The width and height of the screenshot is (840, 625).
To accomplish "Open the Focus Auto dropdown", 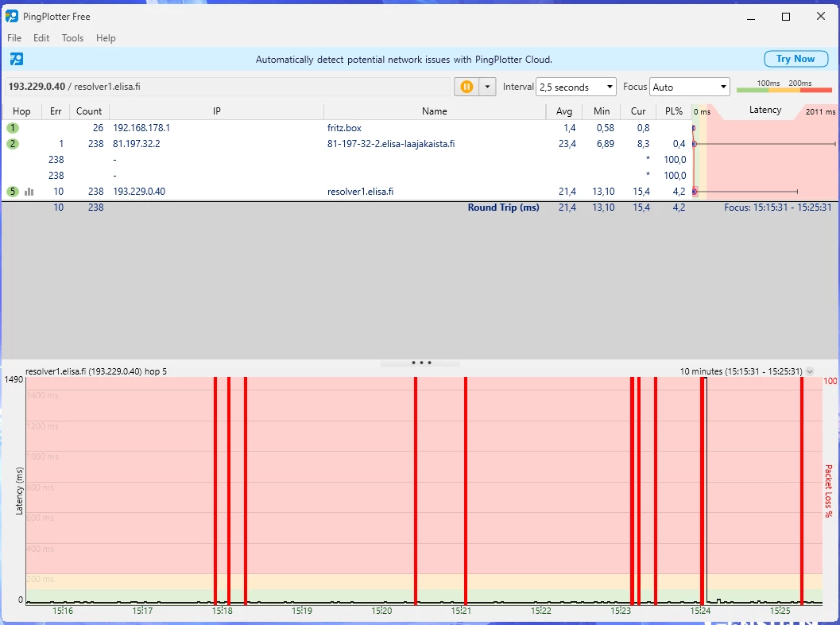I will (689, 87).
